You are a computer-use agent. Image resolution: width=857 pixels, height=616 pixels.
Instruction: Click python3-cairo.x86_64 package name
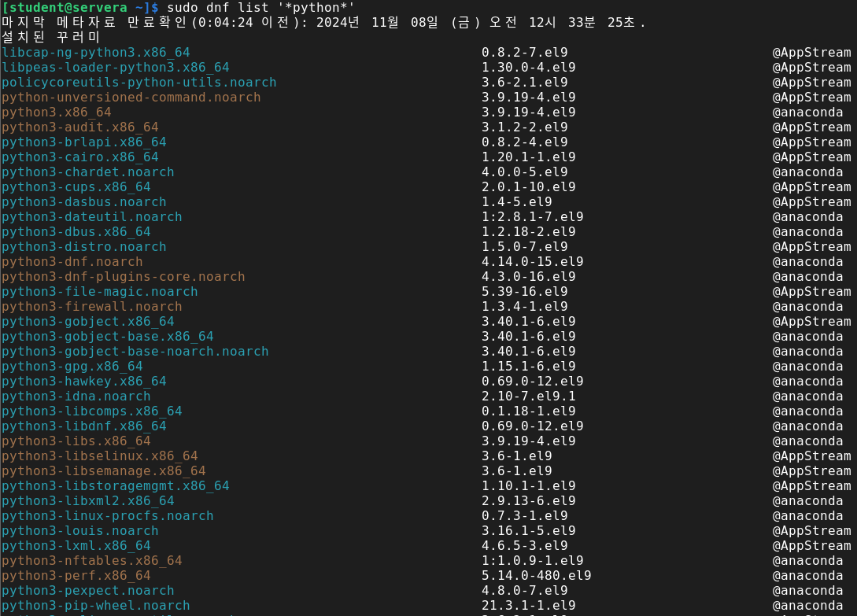(79, 157)
